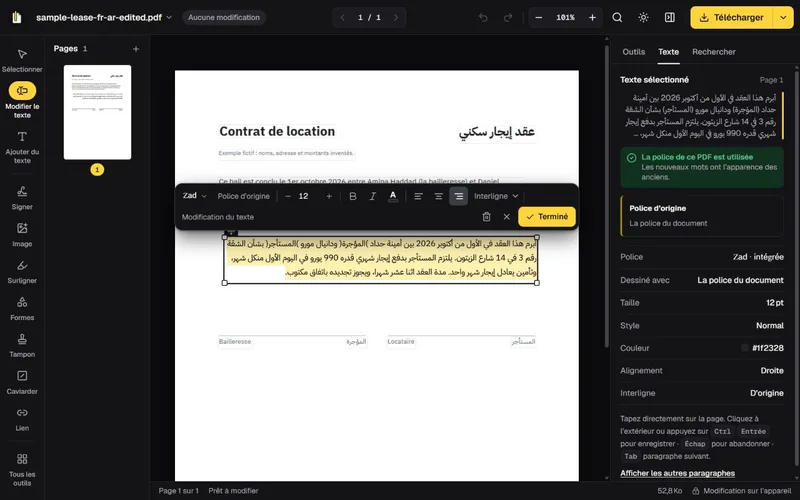Click the app logo icon
Screen dimensions: 800x500
17,17
